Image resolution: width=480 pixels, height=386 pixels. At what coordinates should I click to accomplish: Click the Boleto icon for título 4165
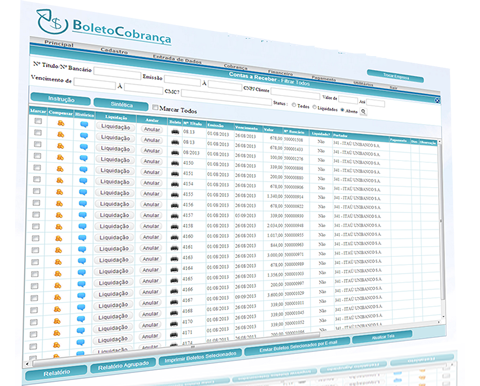[x=174, y=280]
